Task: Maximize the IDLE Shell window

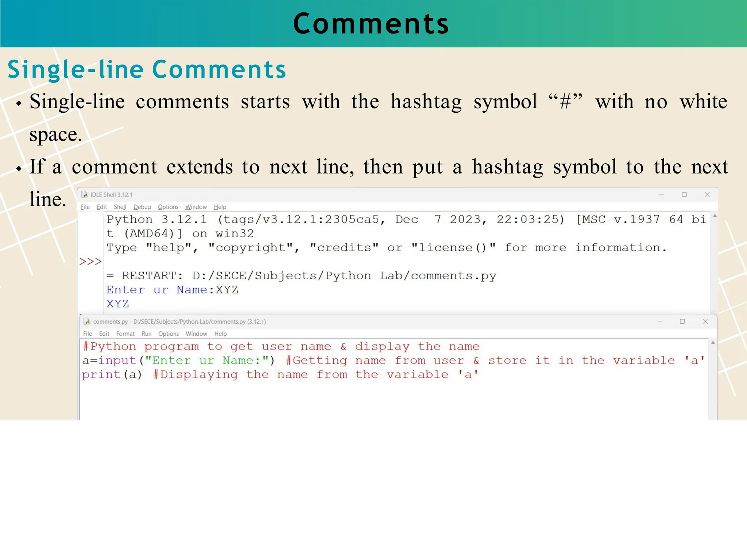Action: 684,195
